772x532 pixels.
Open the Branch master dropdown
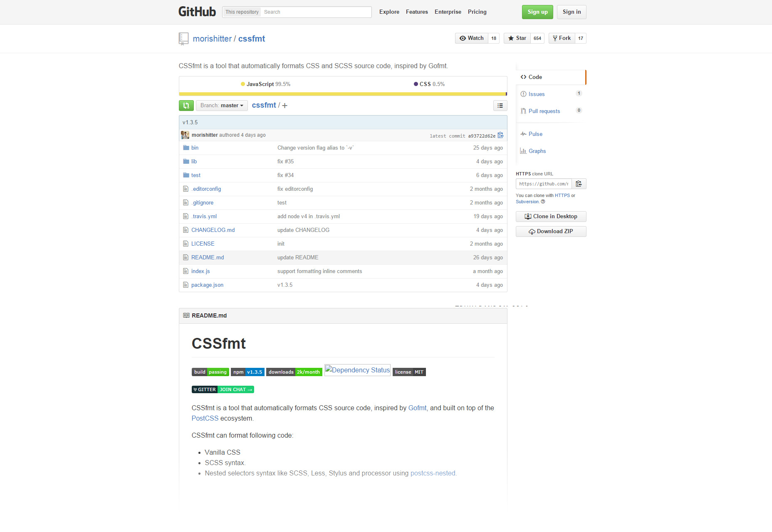point(222,106)
